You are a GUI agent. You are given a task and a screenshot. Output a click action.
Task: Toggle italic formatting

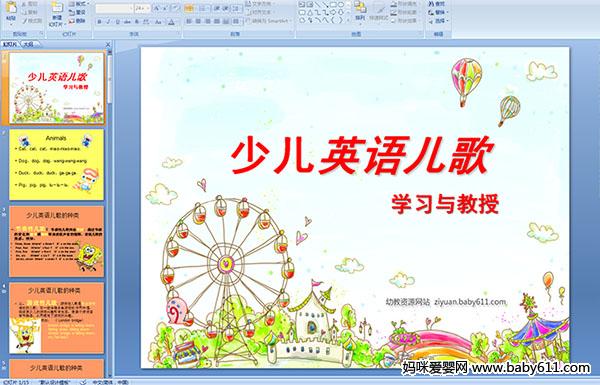(109, 22)
